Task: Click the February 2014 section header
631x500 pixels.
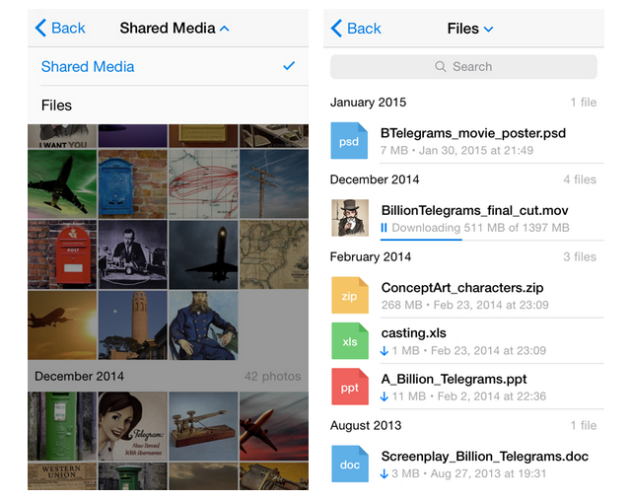Action: (x=370, y=257)
